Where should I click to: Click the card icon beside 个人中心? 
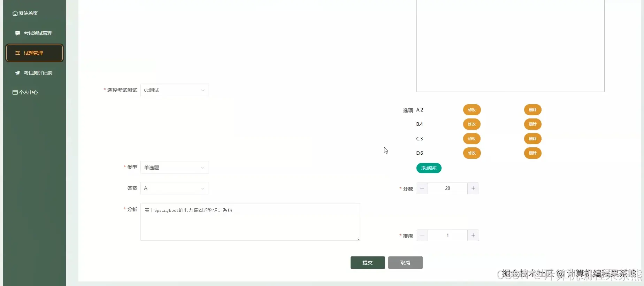point(15,92)
